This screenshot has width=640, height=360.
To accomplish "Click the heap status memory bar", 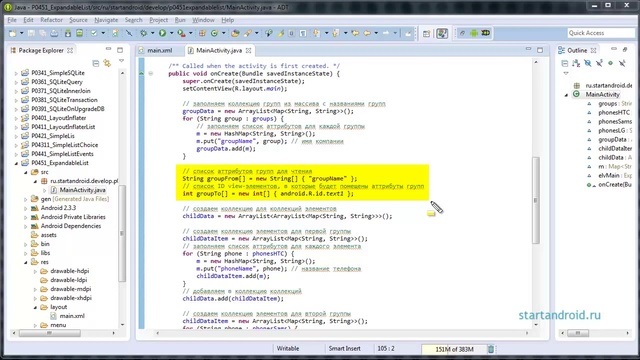I will pos(454,349).
